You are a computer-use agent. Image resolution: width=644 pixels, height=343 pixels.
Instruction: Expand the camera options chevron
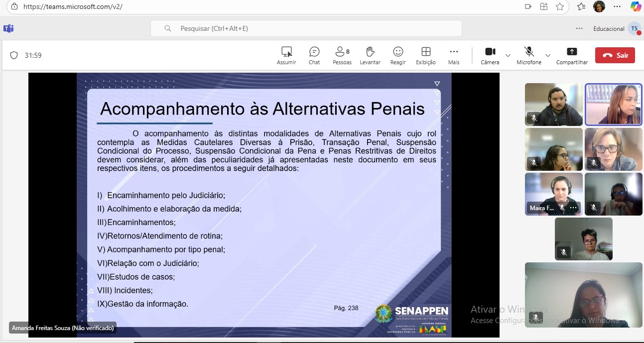[x=508, y=55]
